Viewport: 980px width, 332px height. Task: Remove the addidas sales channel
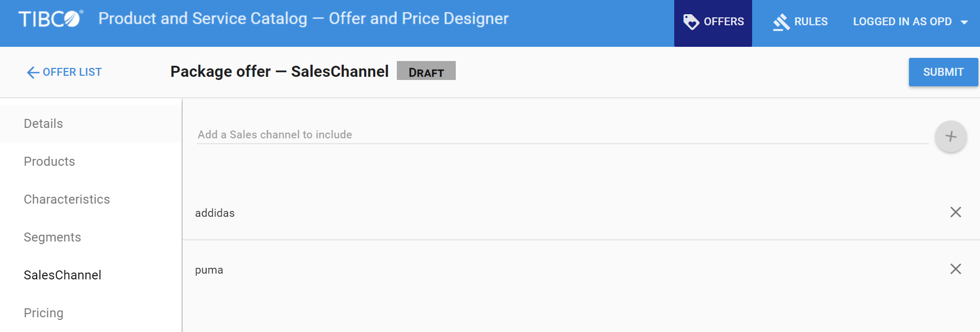[955, 212]
